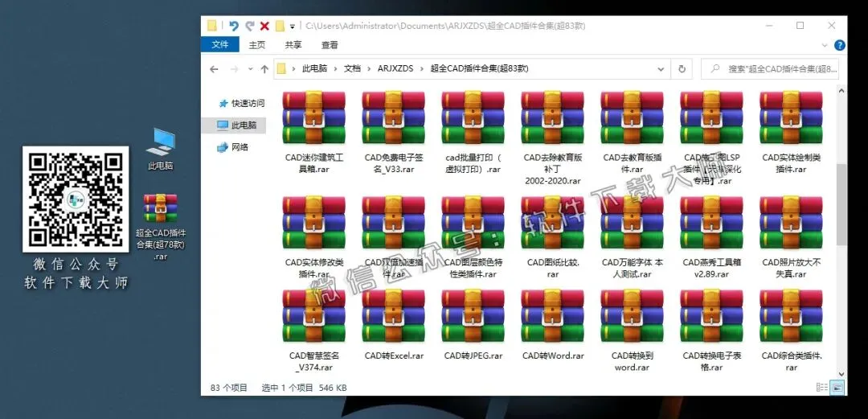The image size is (868, 419).
Task: Select CAD转Excel.rar archive
Action: click(394, 325)
